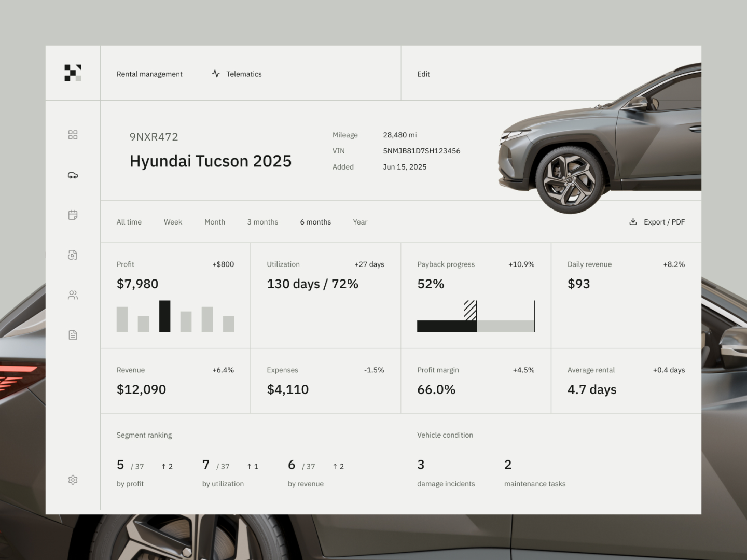The width and height of the screenshot is (747, 560).
Task: Open the document refresh icon in sidebar
Action: point(73,255)
